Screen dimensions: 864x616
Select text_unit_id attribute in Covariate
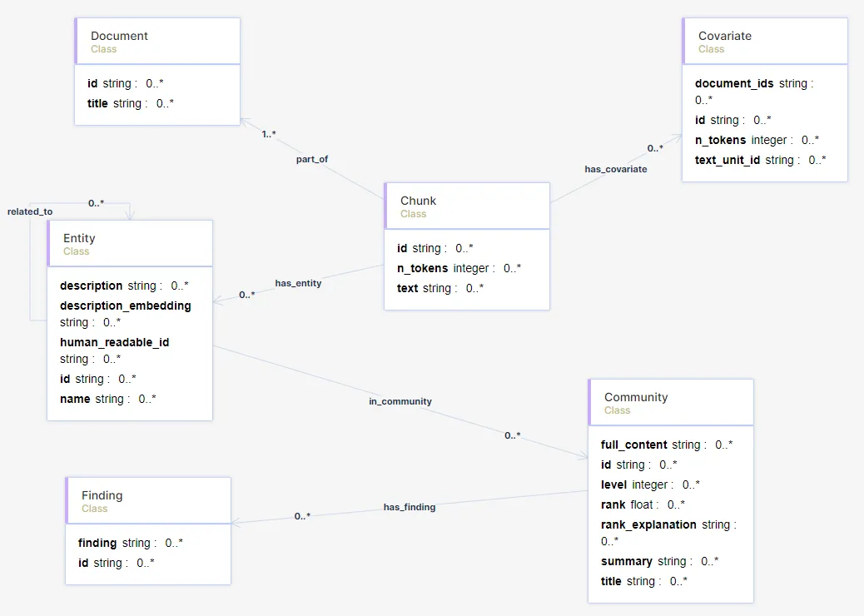[761, 161]
